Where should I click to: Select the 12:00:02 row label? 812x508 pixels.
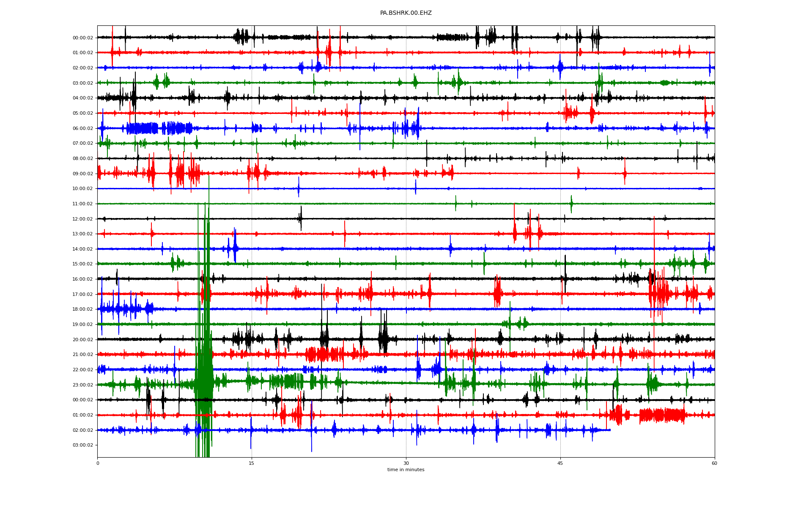[x=82, y=219]
